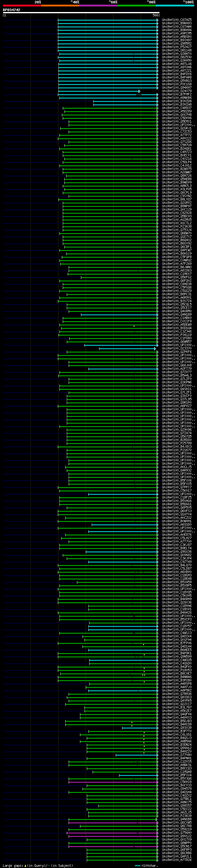197x868 pixels.
Task: Open hit UniRef100_C5DVV6
Action: [176, 118]
